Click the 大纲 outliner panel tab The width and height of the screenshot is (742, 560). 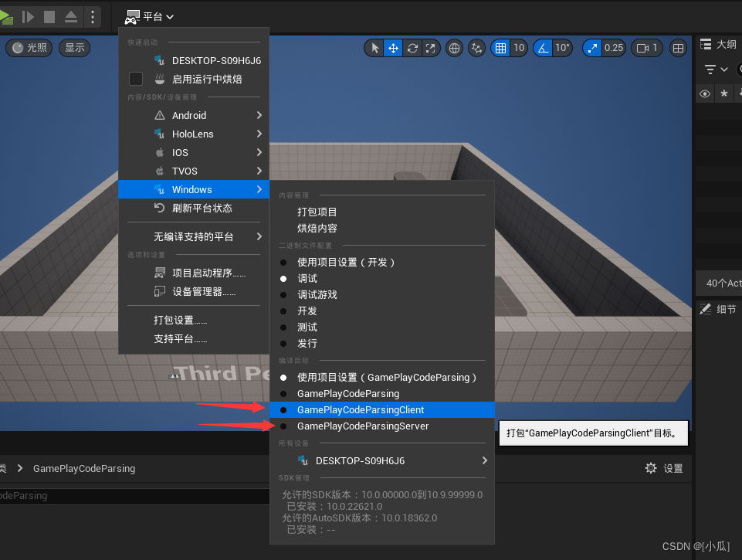(x=718, y=45)
